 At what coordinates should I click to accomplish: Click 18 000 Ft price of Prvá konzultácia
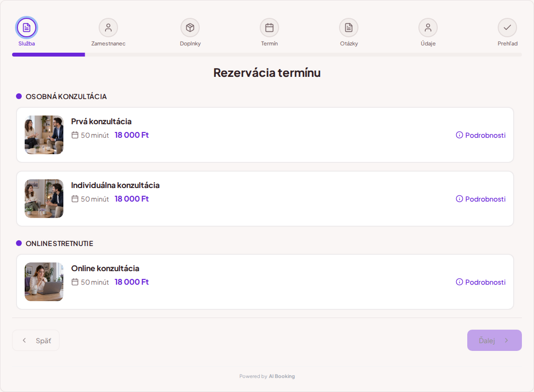pyautogui.click(x=132, y=135)
